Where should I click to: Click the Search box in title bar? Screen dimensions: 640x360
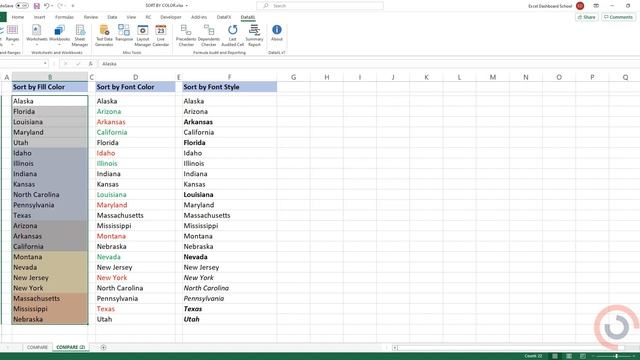pos(320,6)
